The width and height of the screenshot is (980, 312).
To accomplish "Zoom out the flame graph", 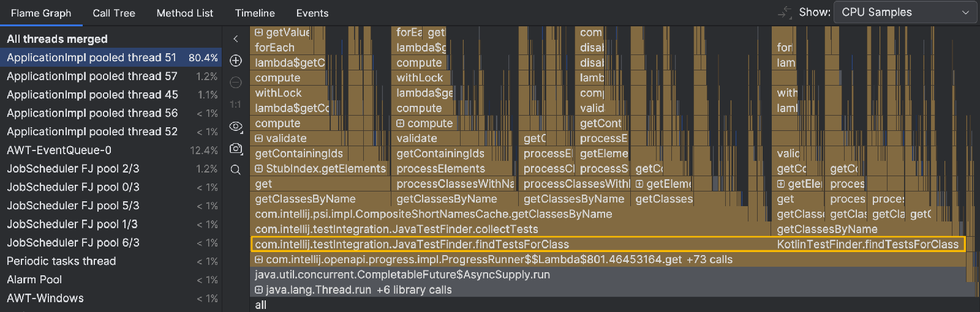I will pos(236,83).
